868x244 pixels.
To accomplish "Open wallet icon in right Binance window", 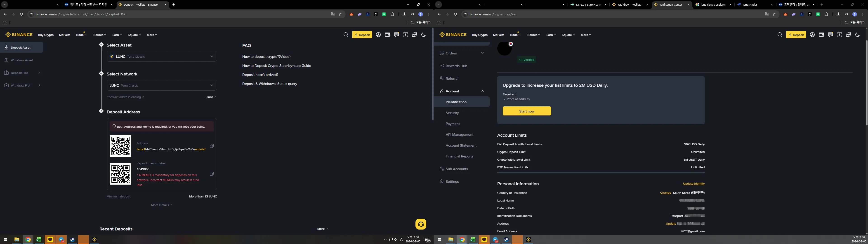I will pyautogui.click(x=821, y=35).
